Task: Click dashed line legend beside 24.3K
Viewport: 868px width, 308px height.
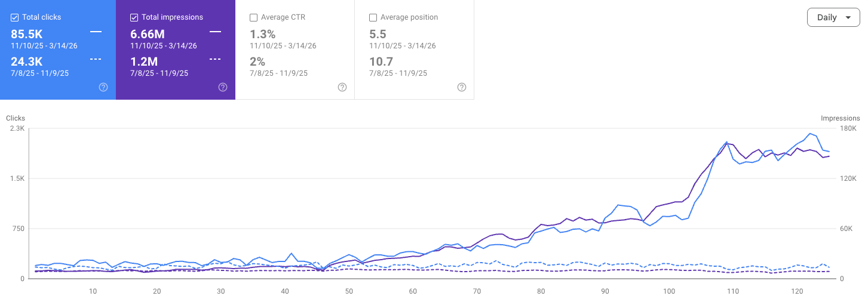Action: [96, 59]
